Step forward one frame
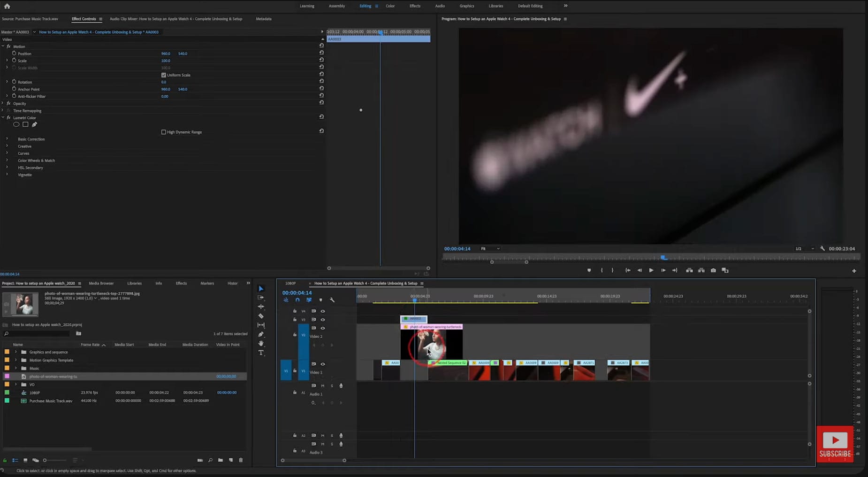868x477 pixels. click(663, 270)
